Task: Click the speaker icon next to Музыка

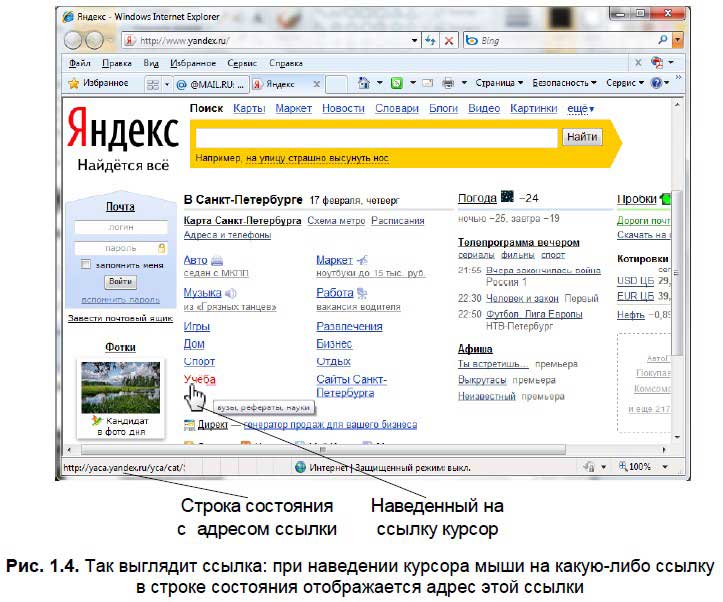Action: [231, 293]
